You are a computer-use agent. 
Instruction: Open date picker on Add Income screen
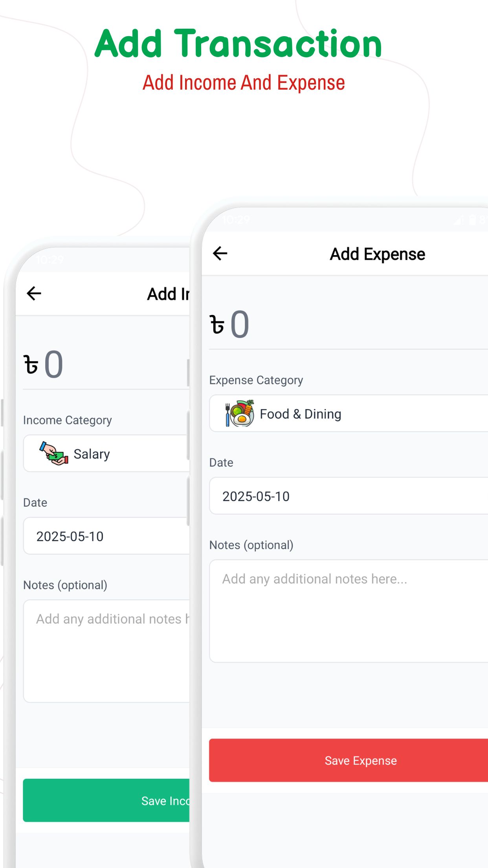[107, 536]
